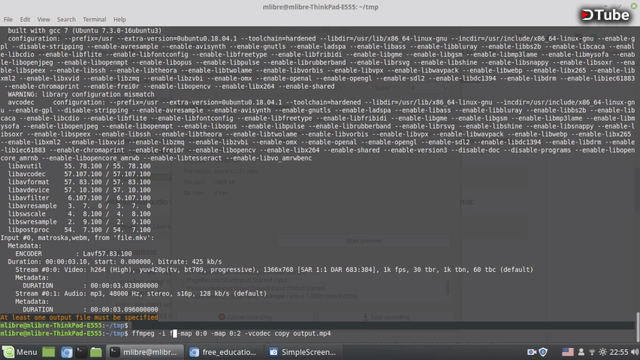The width and height of the screenshot is (640, 360).
Task: Click the 'Duration: 00:00:03.10' line
Action: coord(115,262)
